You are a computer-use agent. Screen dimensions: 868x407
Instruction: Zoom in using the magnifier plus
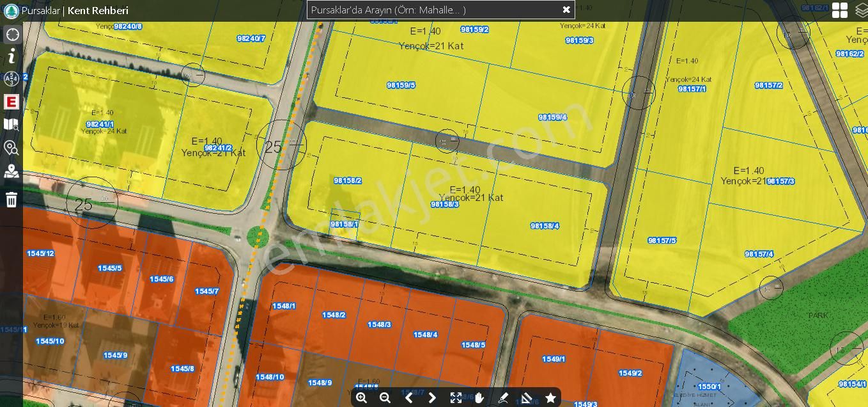point(362,398)
